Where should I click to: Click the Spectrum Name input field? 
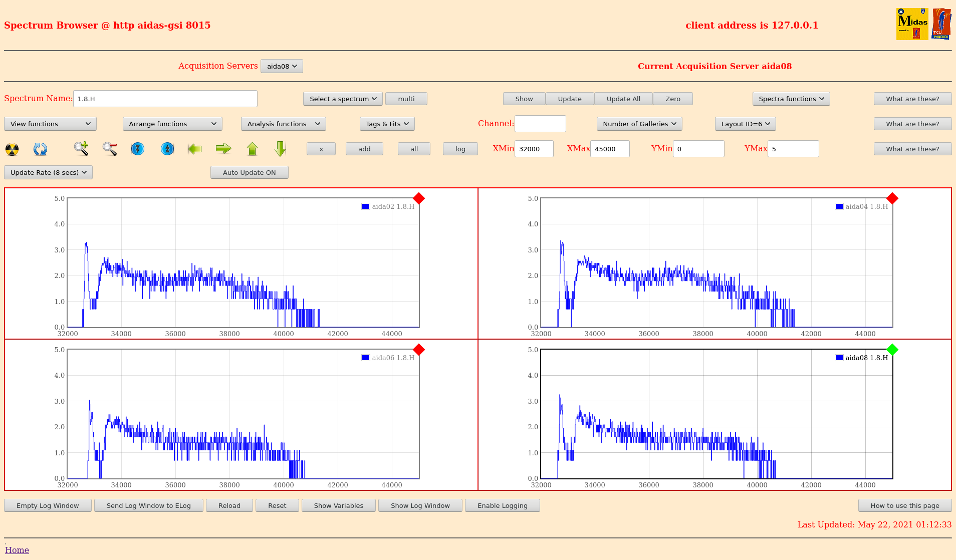coord(165,99)
